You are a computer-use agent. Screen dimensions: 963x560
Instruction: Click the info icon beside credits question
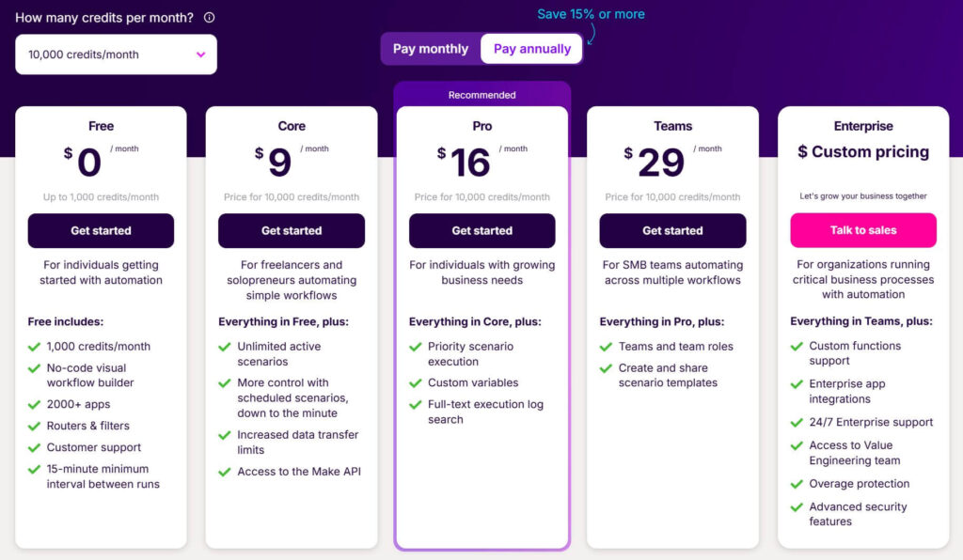(209, 17)
